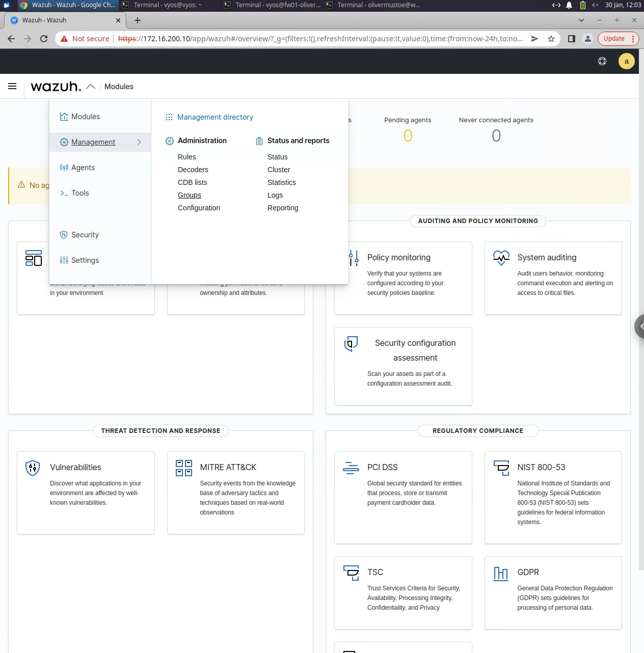Collapse the Wazuh menu chevron
This screenshot has height=653, width=644.
91,87
